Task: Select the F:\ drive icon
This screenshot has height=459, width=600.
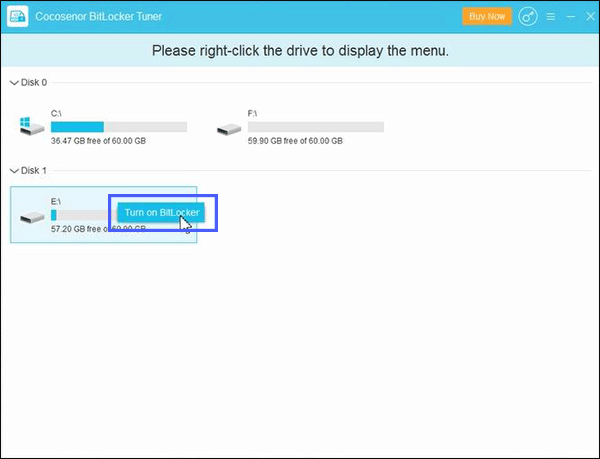Action: coord(229,129)
